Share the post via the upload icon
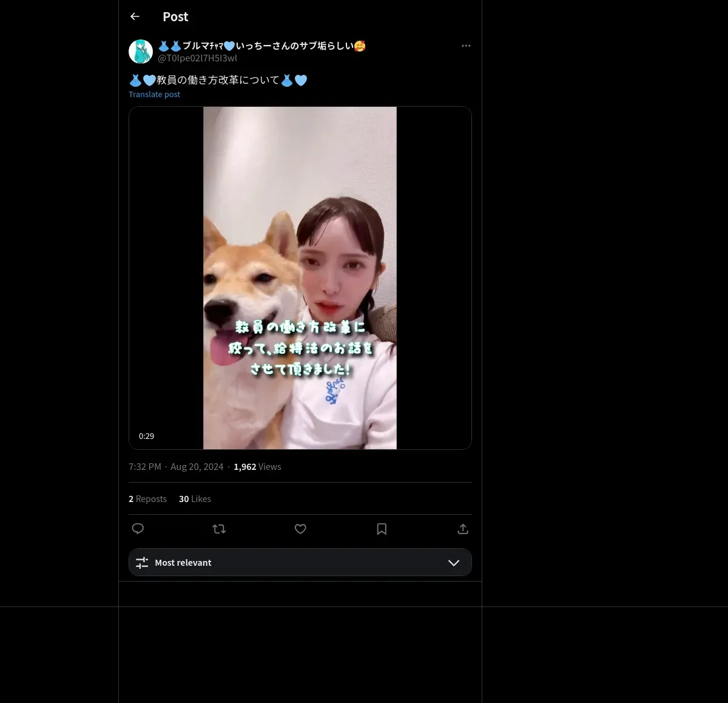Viewport: 728px width, 703px height. (463, 529)
